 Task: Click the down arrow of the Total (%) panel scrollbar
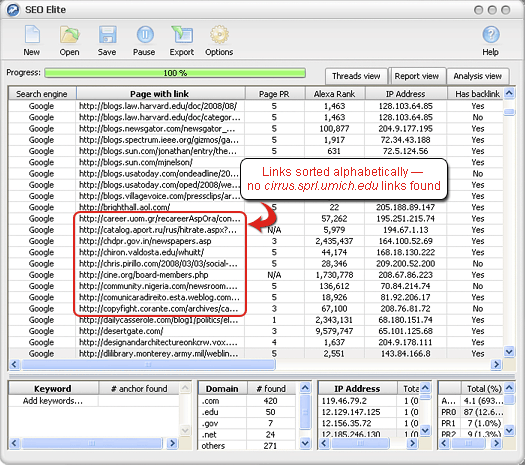pos(509,430)
